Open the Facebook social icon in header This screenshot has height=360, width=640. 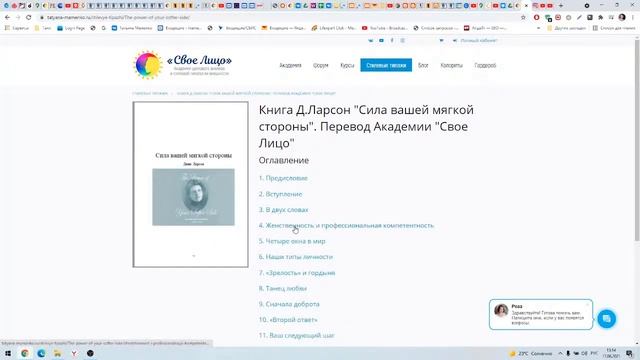[392, 41]
